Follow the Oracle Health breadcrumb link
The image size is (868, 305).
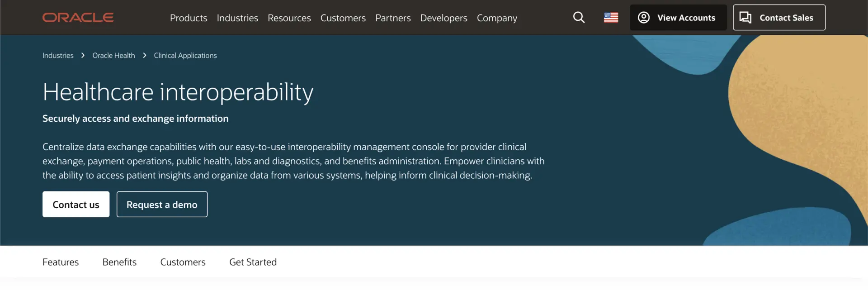point(113,55)
